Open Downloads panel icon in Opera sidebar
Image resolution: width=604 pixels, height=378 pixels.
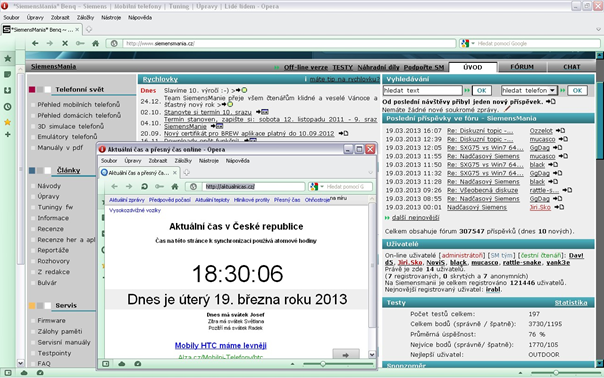[x=7, y=91]
